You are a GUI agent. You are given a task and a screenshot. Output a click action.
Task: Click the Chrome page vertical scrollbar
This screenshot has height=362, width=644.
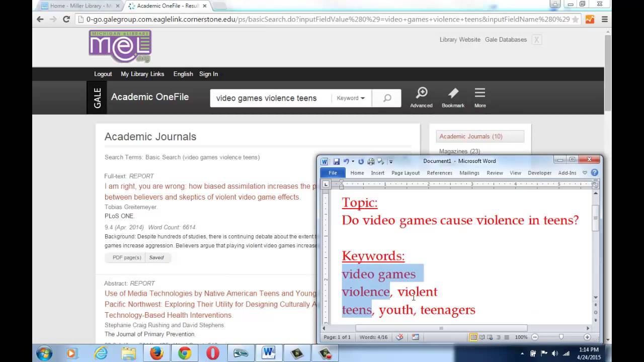[608, 73]
